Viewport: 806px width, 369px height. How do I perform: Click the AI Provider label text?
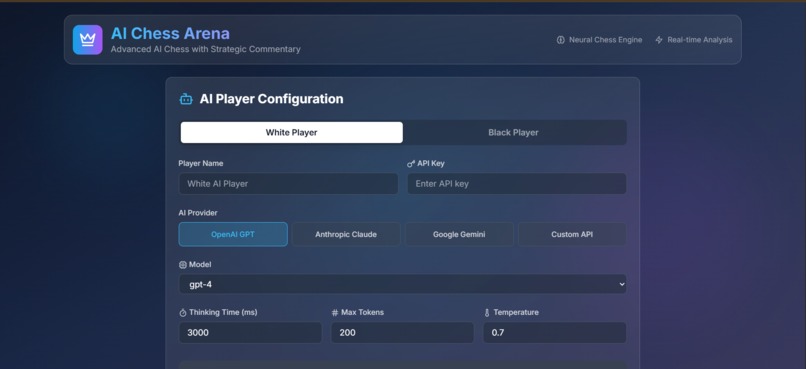pyautogui.click(x=198, y=213)
